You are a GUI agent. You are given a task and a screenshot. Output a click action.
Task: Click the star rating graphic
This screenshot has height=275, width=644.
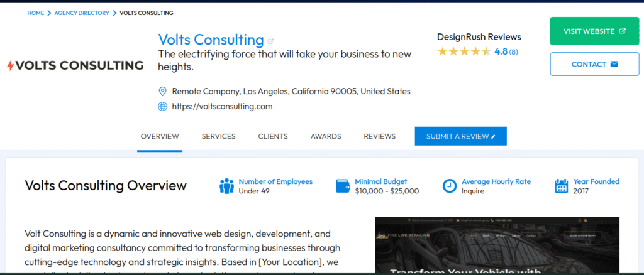click(x=464, y=51)
